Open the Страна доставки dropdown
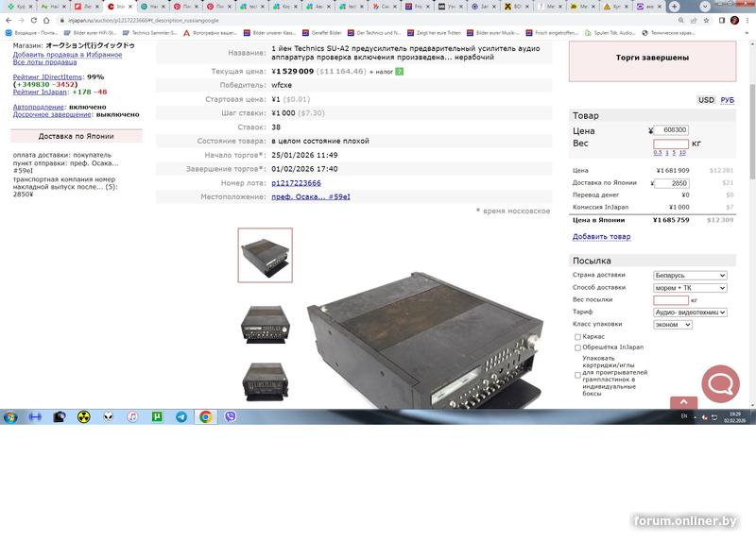This screenshot has height=541, width=756. pos(690,276)
